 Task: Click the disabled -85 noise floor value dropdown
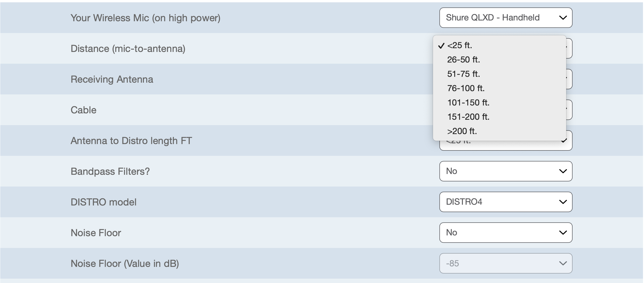[505, 263]
